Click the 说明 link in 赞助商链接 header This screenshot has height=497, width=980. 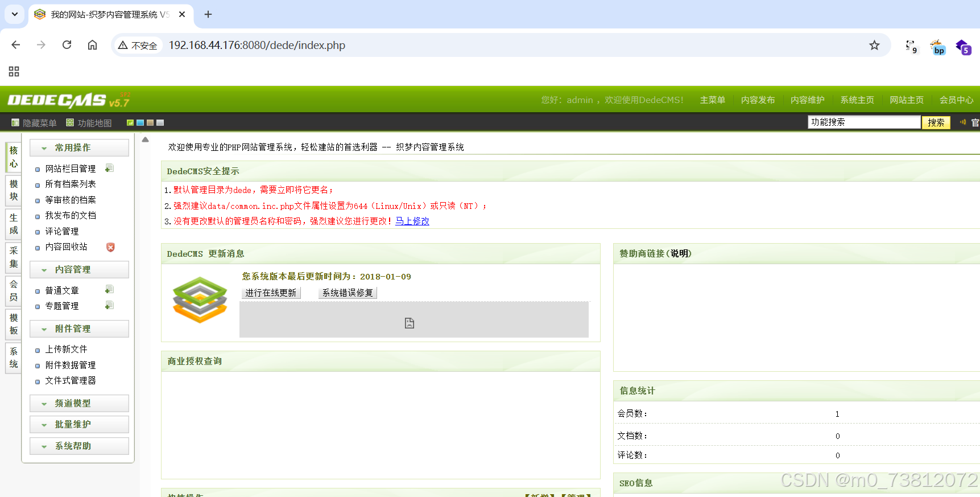tap(679, 253)
